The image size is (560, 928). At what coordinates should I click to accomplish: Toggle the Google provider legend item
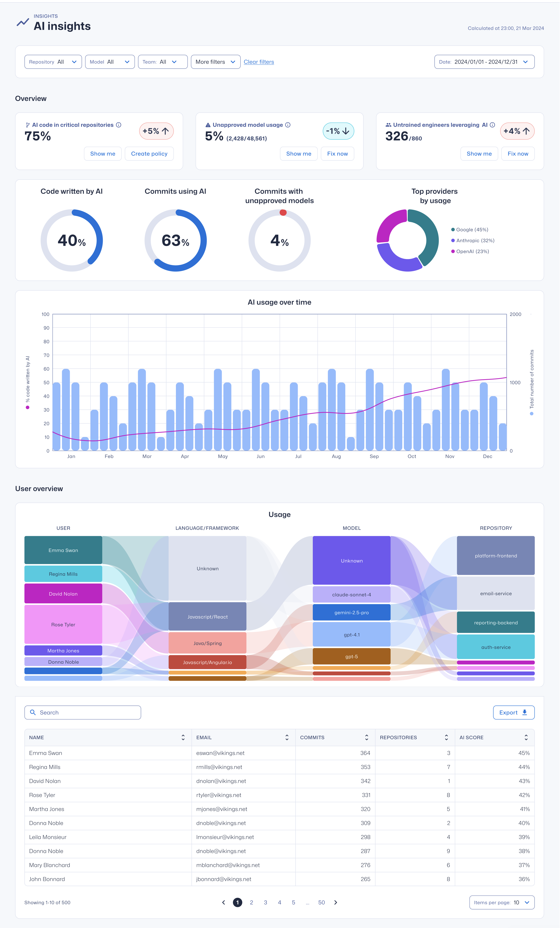coord(472,230)
